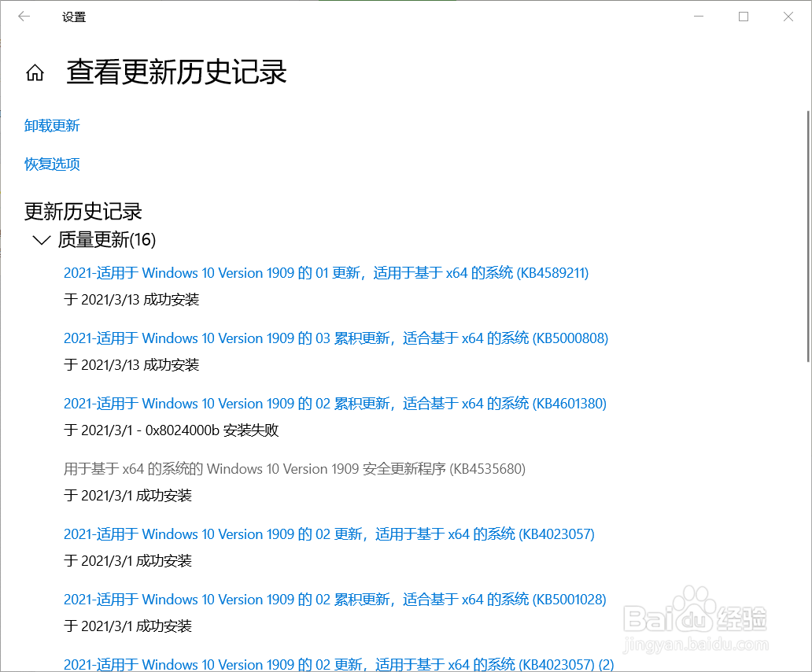Open Settings home via house icon
Screen dimensions: 812x672
tap(35, 72)
